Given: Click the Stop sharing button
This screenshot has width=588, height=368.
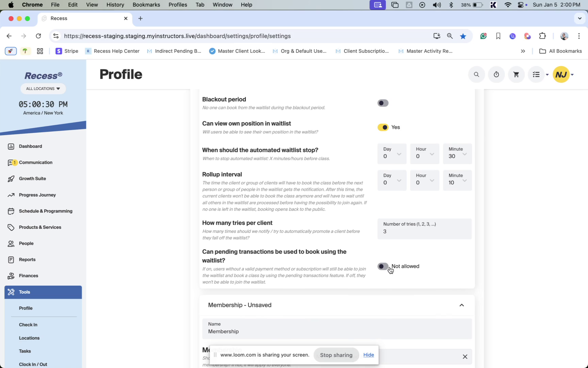Looking at the screenshot, I should pos(336,355).
